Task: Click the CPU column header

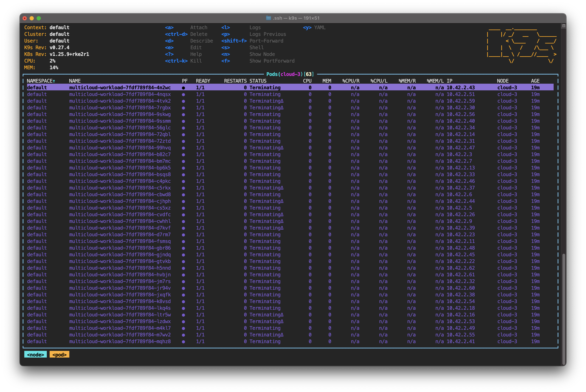Action: point(307,81)
